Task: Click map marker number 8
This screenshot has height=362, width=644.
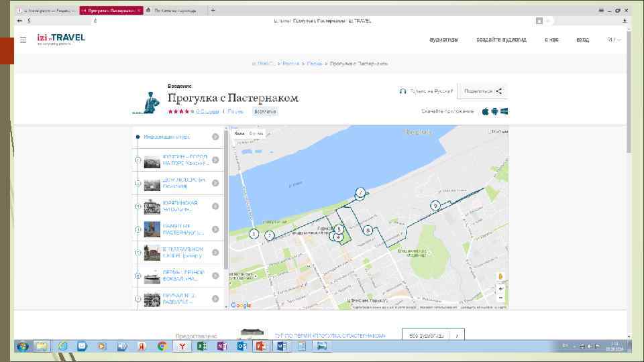Action: pos(368,230)
